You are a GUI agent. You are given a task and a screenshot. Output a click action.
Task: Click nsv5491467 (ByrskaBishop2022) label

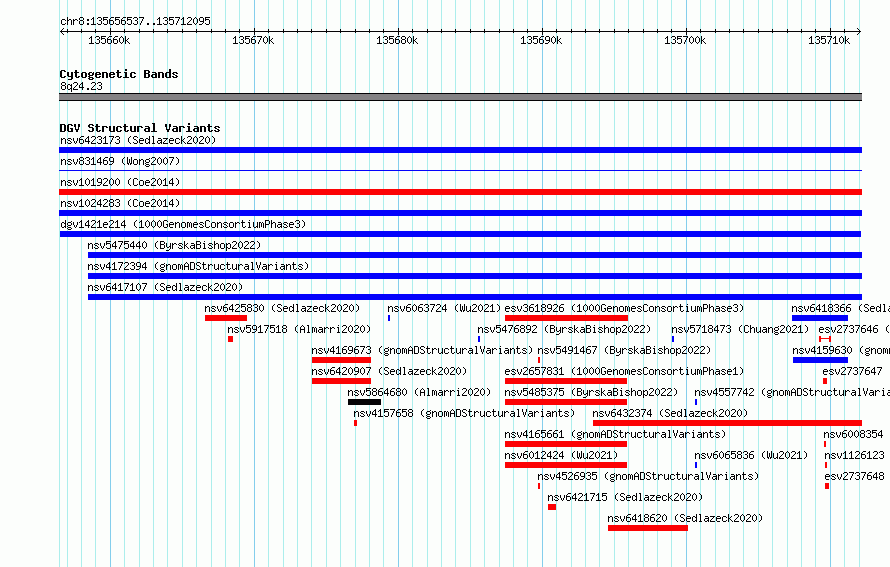click(624, 350)
